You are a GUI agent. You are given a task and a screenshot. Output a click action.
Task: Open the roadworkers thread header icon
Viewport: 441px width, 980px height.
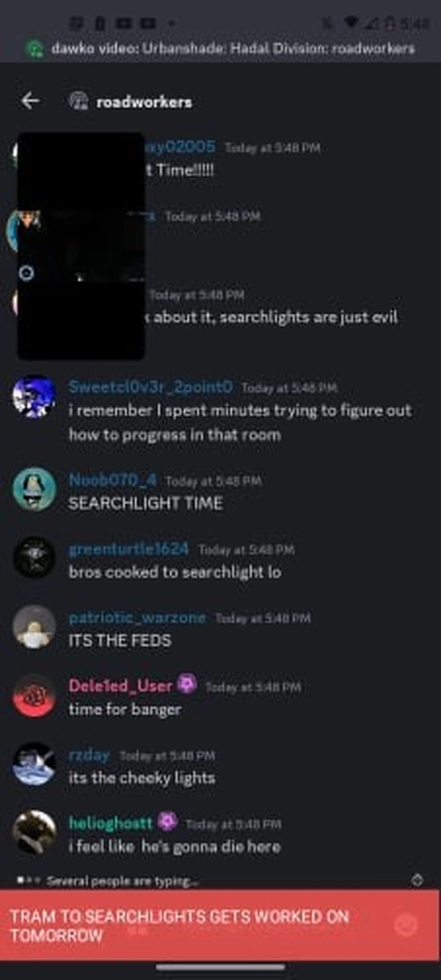tap(79, 101)
